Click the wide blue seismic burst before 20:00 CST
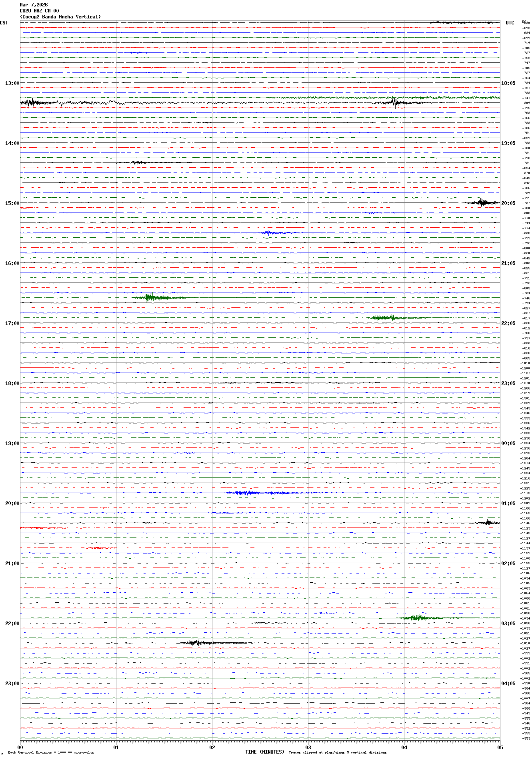Screen dimensions: 532x758 click(260, 493)
